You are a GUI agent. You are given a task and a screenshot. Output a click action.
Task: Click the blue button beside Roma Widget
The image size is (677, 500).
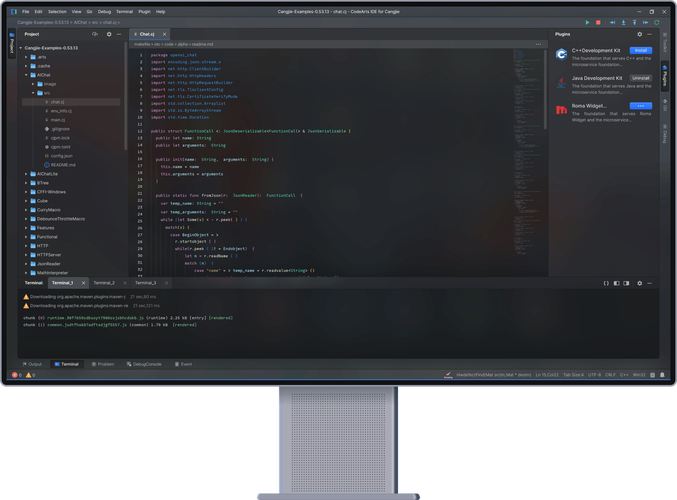[641, 106]
